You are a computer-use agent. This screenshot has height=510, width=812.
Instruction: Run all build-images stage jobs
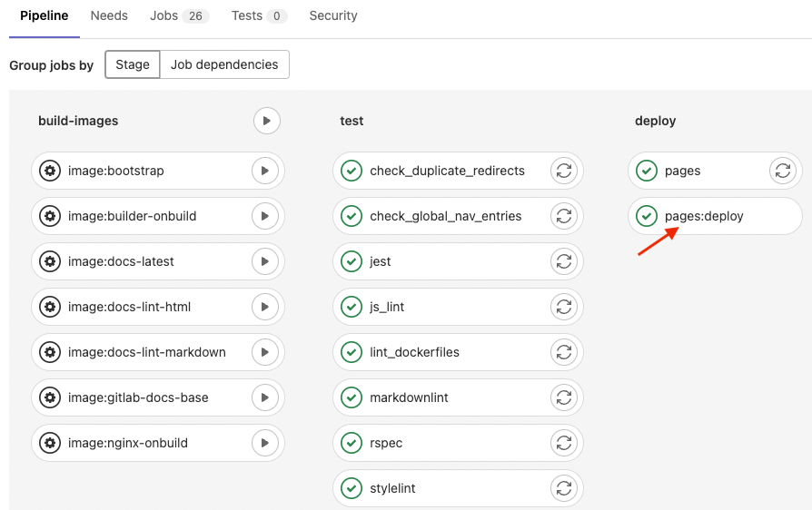pos(266,121)
